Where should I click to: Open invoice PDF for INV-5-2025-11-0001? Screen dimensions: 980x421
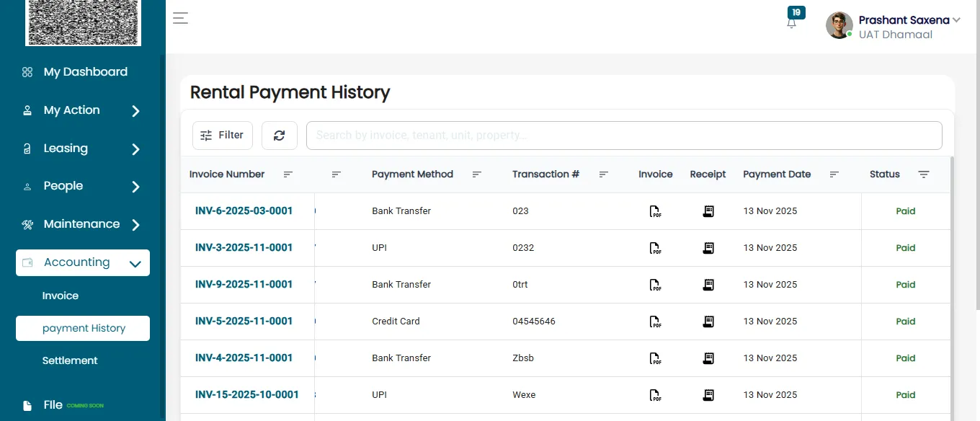[655, 322]
